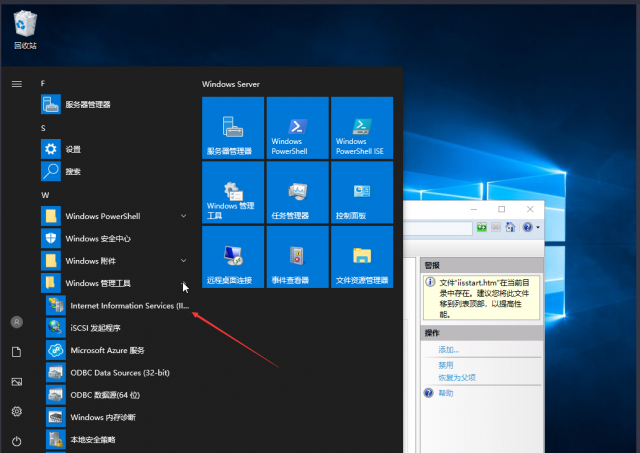Open Microsoft Azure services entry
The width and height of the screenshot is (640, 453).
click(118, 350)
